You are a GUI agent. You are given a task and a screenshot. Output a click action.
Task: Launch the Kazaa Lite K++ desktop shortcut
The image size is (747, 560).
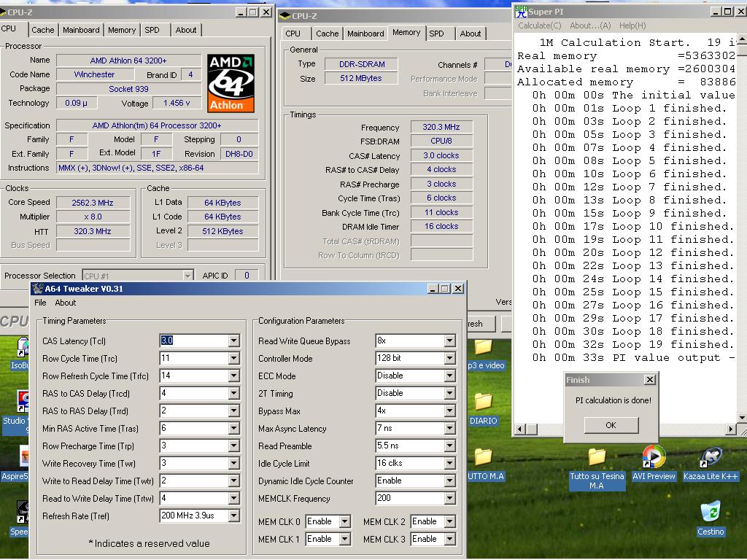(711, 458)
